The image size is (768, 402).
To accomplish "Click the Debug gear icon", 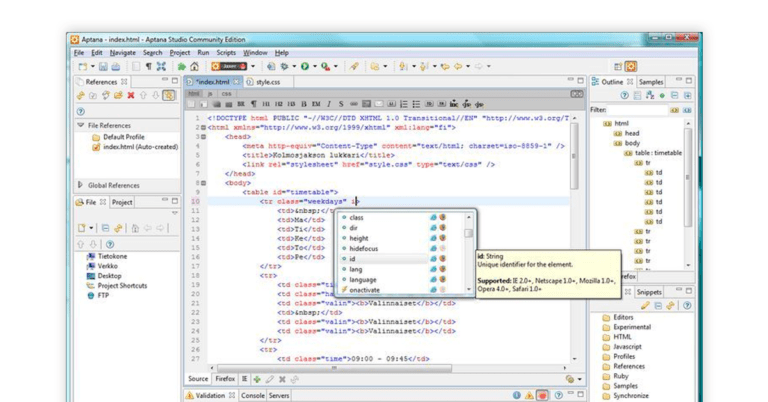I will tap(284, 67).
